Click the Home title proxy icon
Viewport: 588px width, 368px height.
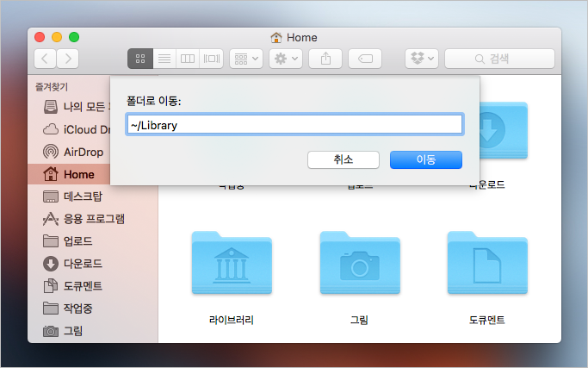pos(276,38)
